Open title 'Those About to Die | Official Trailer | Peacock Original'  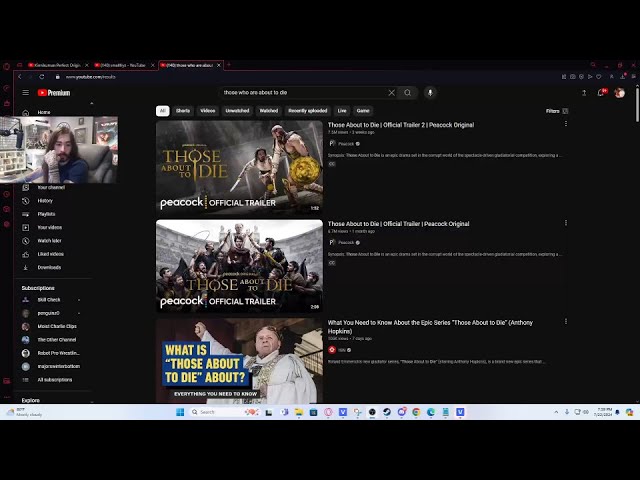pos(398,224)
